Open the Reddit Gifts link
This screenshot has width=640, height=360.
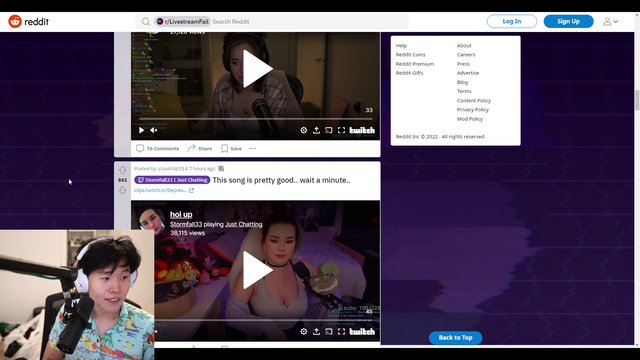click(x=409, y=73)
